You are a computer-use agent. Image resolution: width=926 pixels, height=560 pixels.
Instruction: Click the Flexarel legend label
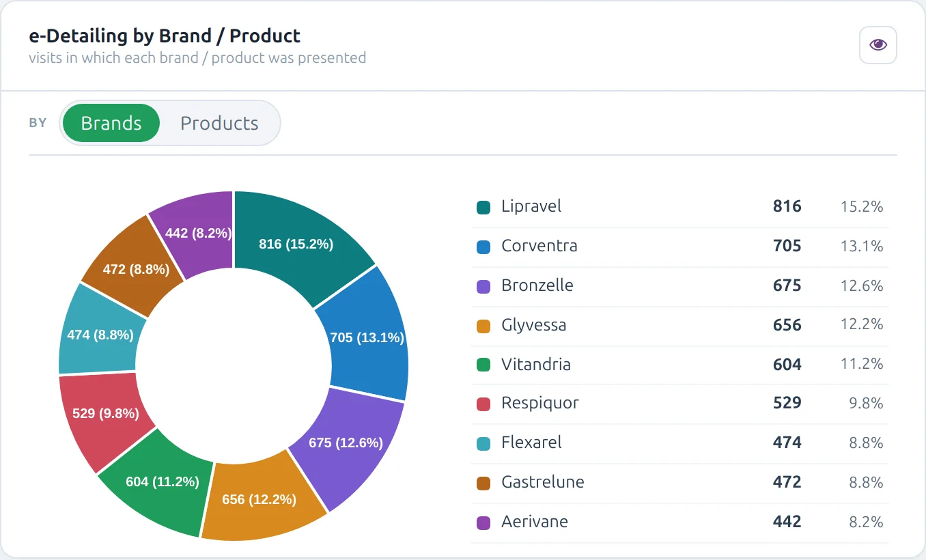(531, 443)
